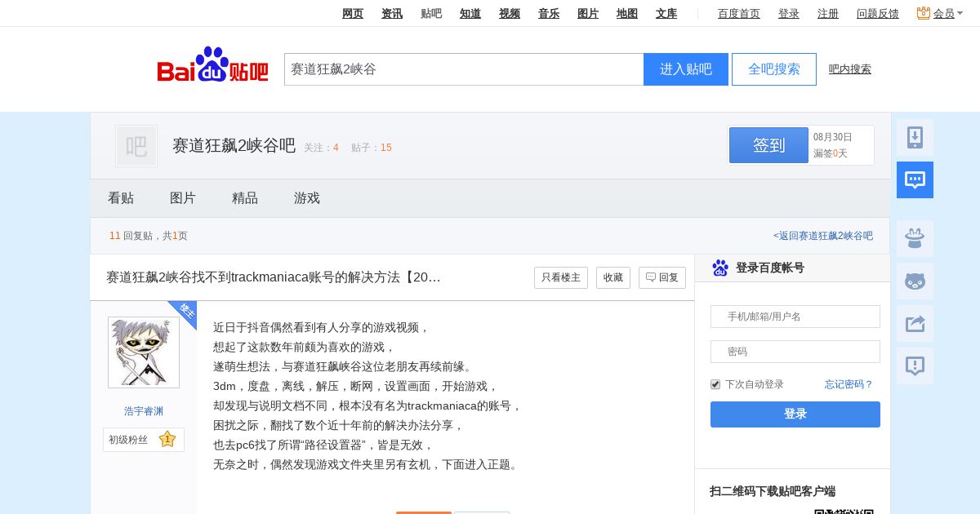
Task: Select 地图 in the top navigation
Action: click(627, 13)
